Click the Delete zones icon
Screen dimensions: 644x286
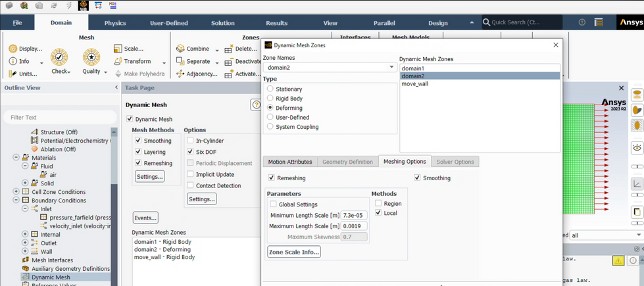coord(229,49)
